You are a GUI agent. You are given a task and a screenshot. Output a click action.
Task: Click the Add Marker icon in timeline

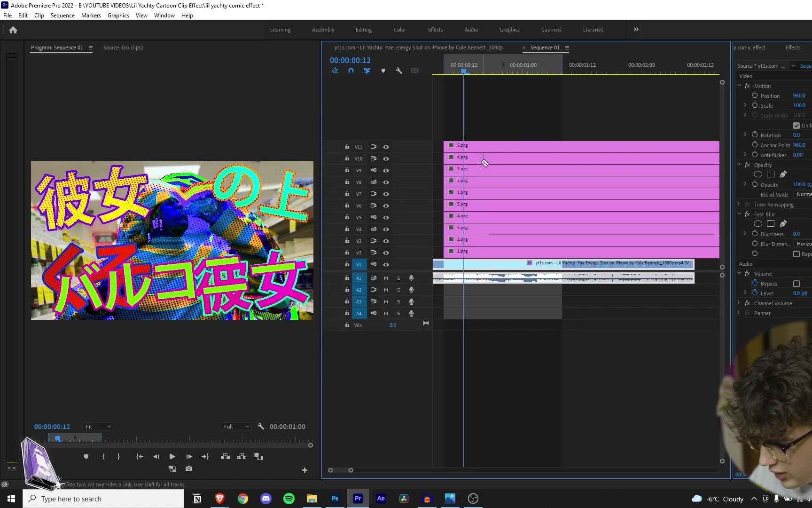pos(383,71)
